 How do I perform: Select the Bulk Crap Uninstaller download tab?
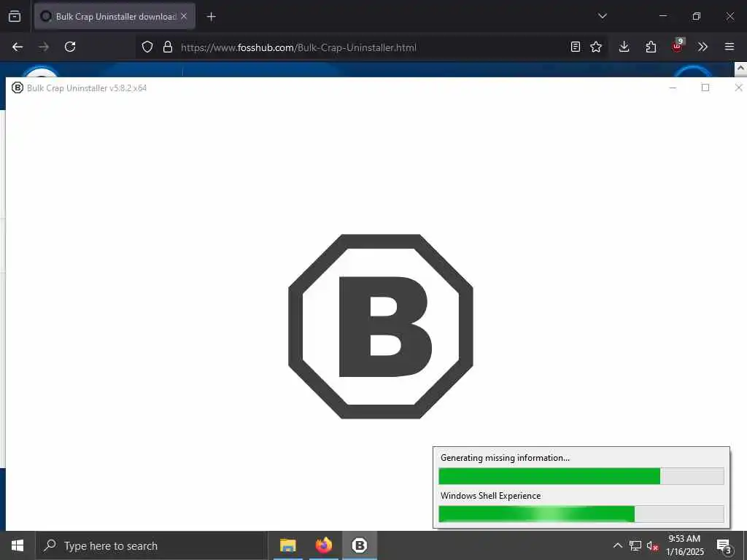[x=115, y=16]
